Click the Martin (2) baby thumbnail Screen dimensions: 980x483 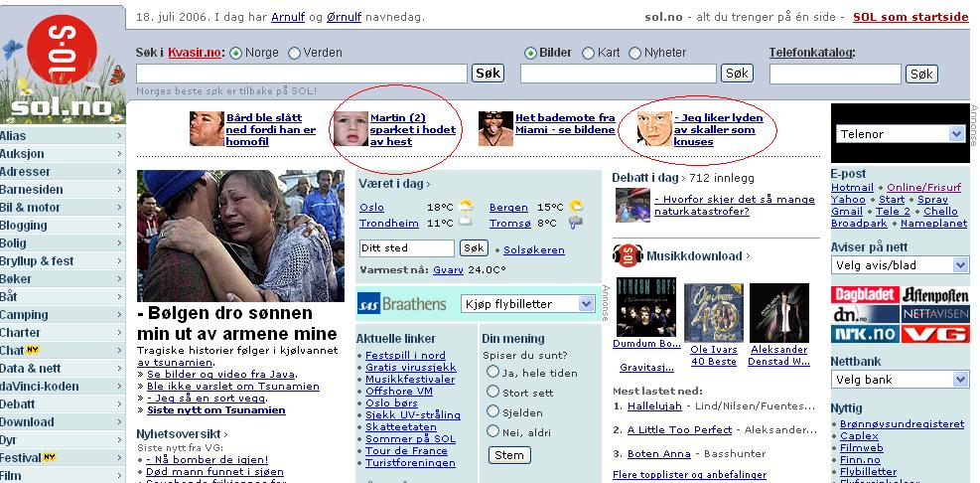[350, 129]
